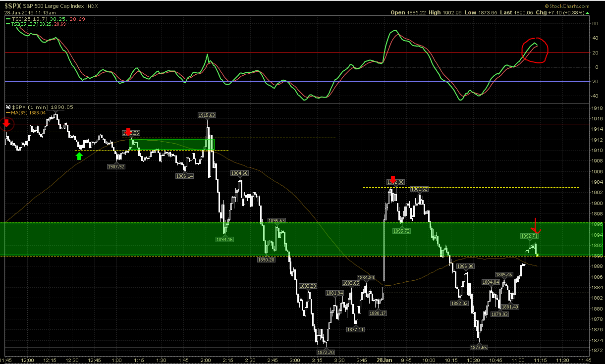This screenshot has height=364, width=605.
Task: Select the Last 1890.05 value in header
Action: click(x=516, y=13)
